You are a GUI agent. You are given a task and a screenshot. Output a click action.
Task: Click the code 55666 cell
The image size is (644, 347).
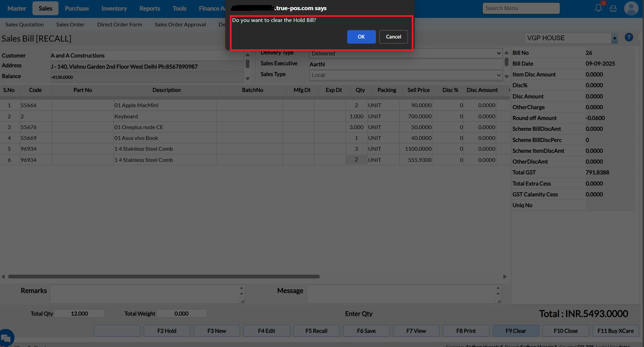[36, 105]
